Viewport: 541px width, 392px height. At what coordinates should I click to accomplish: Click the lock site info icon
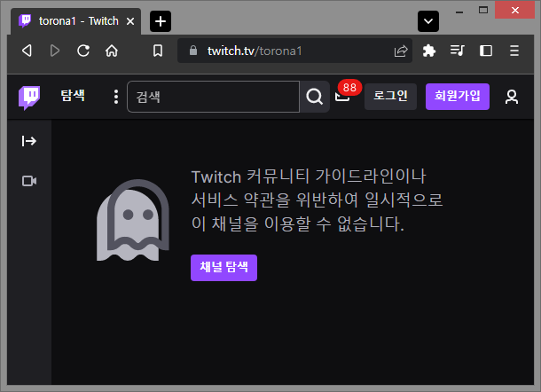coord(193,51)
